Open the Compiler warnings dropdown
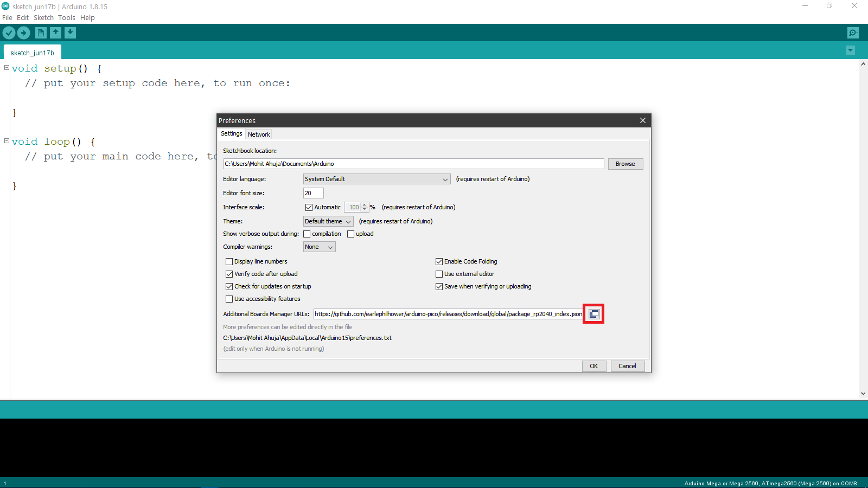 coord(320,247)
